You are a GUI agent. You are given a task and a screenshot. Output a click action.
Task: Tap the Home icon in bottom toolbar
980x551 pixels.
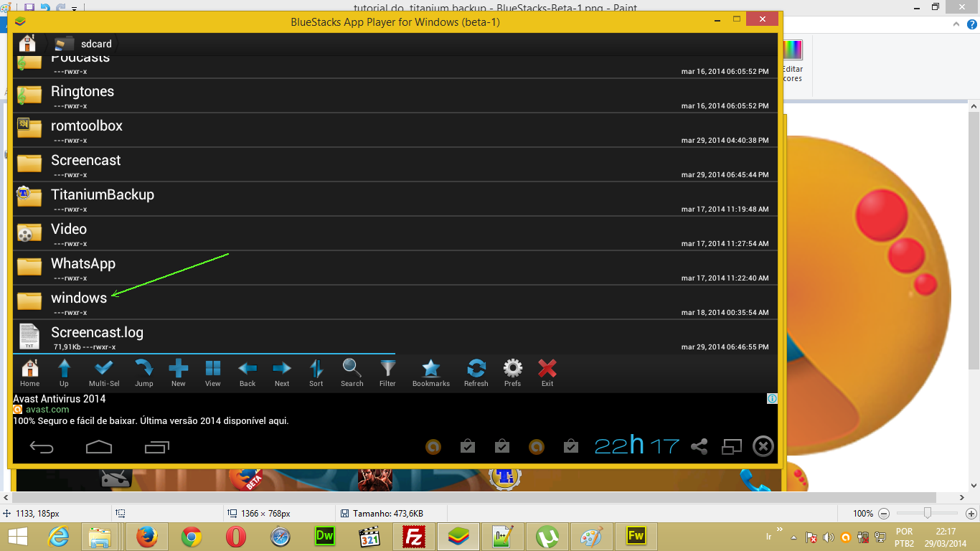(30, 373)
